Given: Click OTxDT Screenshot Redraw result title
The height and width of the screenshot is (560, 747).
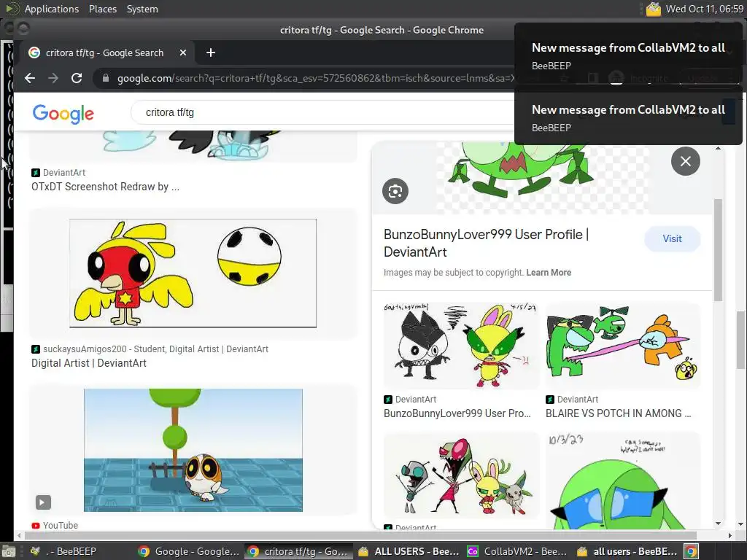Looking at the screenshot, I should tap(105, 187).
